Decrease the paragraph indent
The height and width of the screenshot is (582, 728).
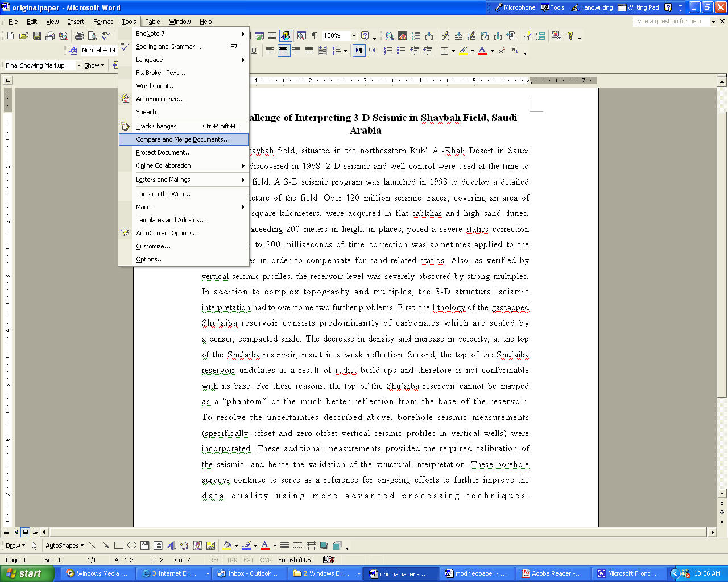415,51
